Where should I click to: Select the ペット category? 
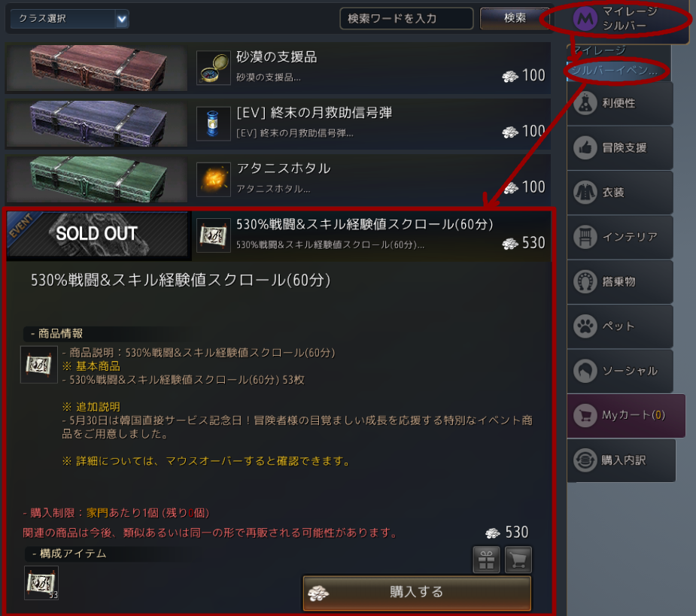620,326
